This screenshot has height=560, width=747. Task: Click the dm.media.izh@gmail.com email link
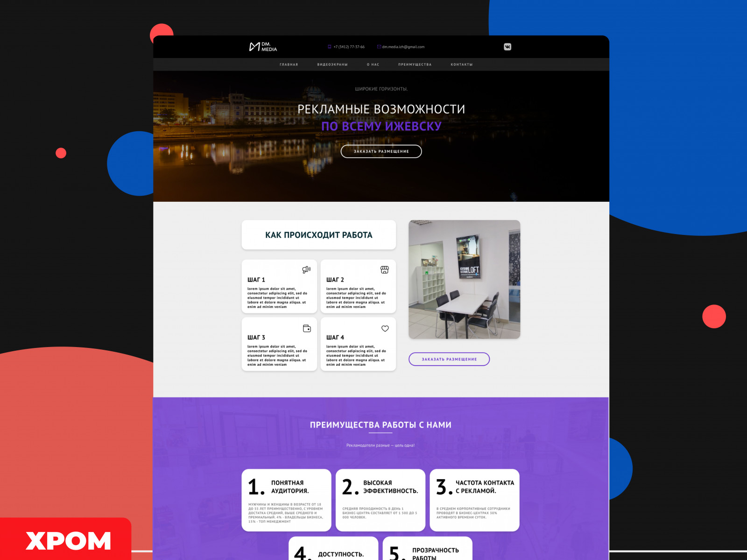403,47
